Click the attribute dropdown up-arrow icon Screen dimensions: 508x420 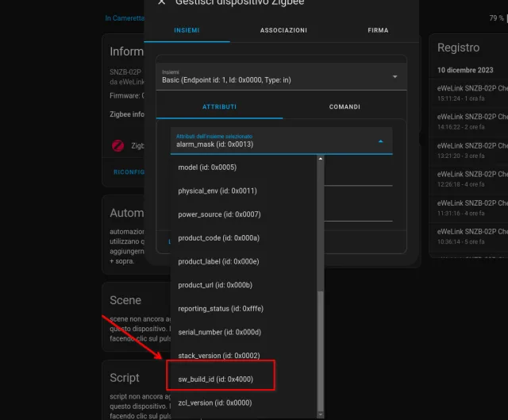381,141
